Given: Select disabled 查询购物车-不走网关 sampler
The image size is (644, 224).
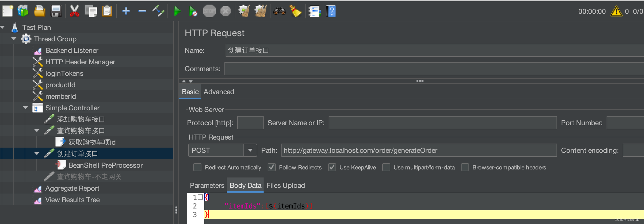Looking at the screenshot, I should [89, 177].
